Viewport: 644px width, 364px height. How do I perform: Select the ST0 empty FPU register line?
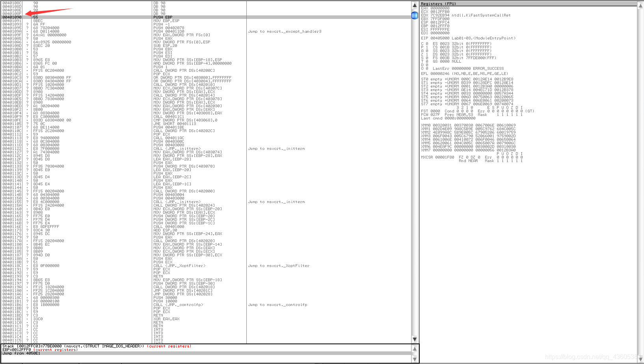pos(467,79)
